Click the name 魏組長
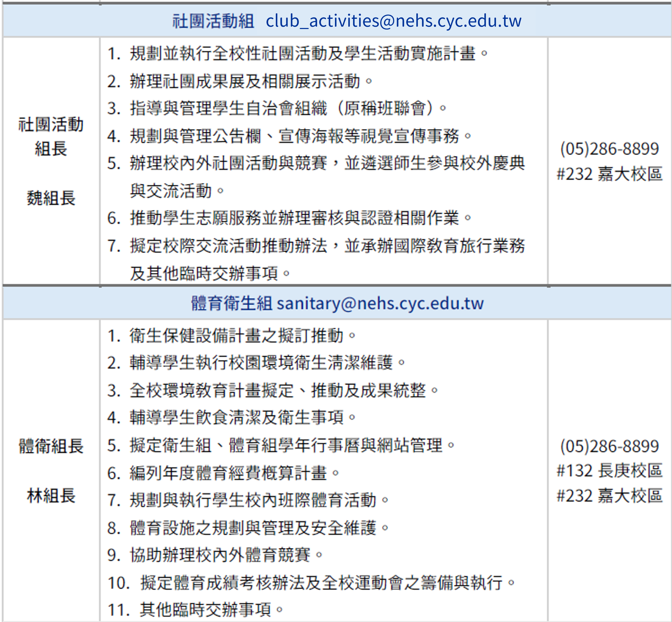The image size is (672, 622). (x=51, y=198)
